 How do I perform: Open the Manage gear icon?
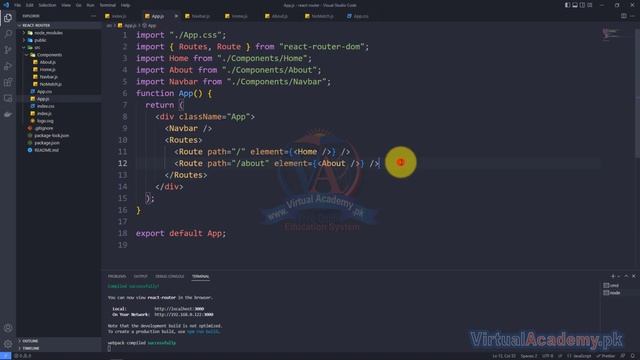[x=8, y=344]
